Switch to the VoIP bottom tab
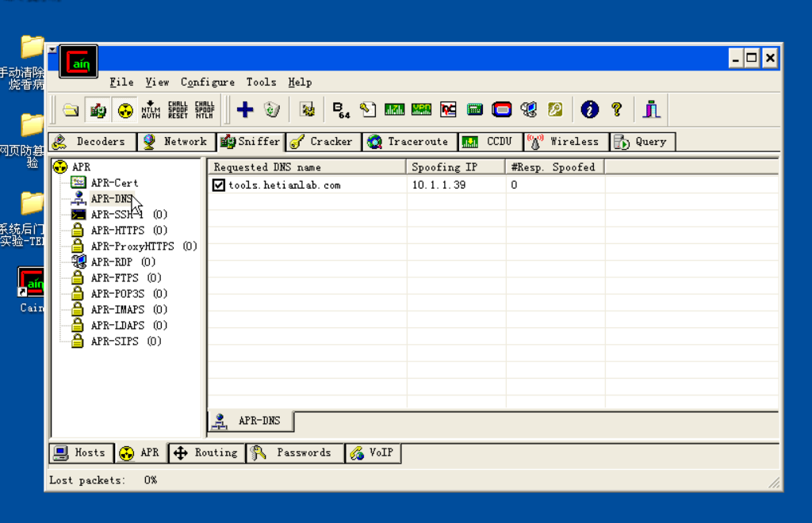Viewport: 812px width, 523px height. click(x=373, y=452)
